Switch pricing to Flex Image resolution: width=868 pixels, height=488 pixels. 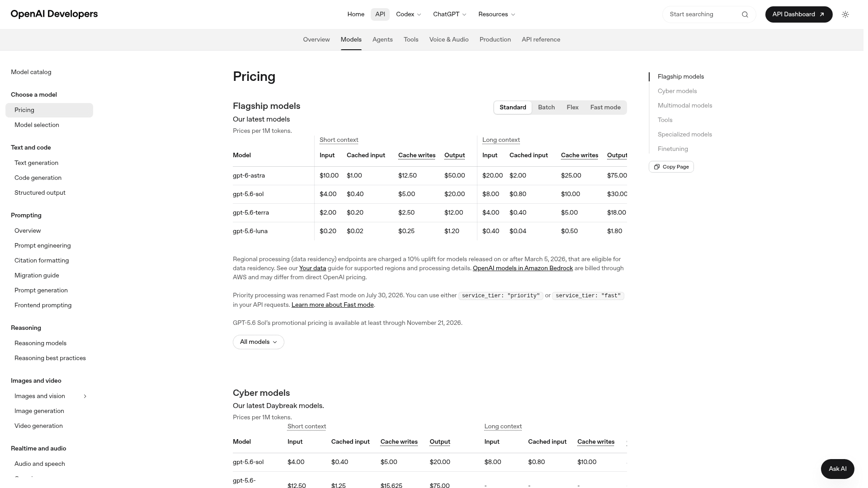[x=572, y=108]
